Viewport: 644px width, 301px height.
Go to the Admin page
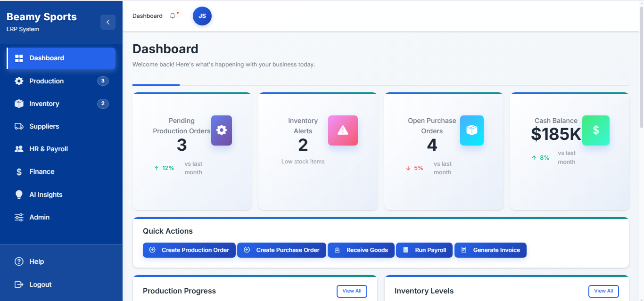pos(61,217)
